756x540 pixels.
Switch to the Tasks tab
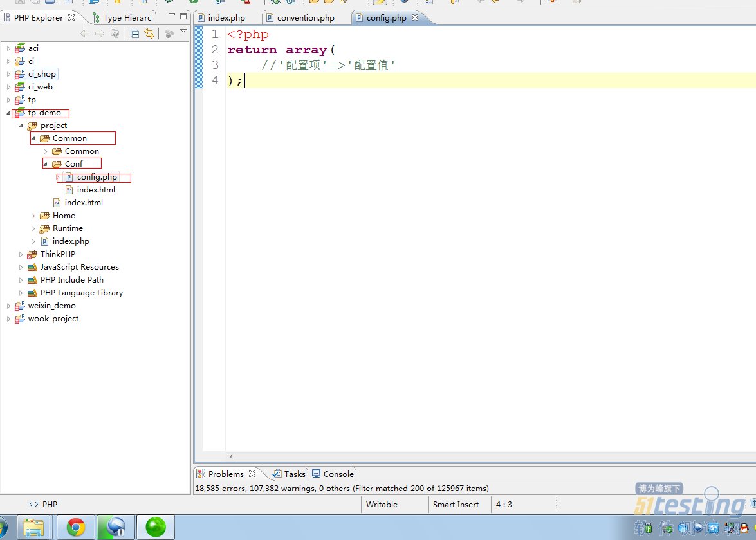[x=290, y=474]
